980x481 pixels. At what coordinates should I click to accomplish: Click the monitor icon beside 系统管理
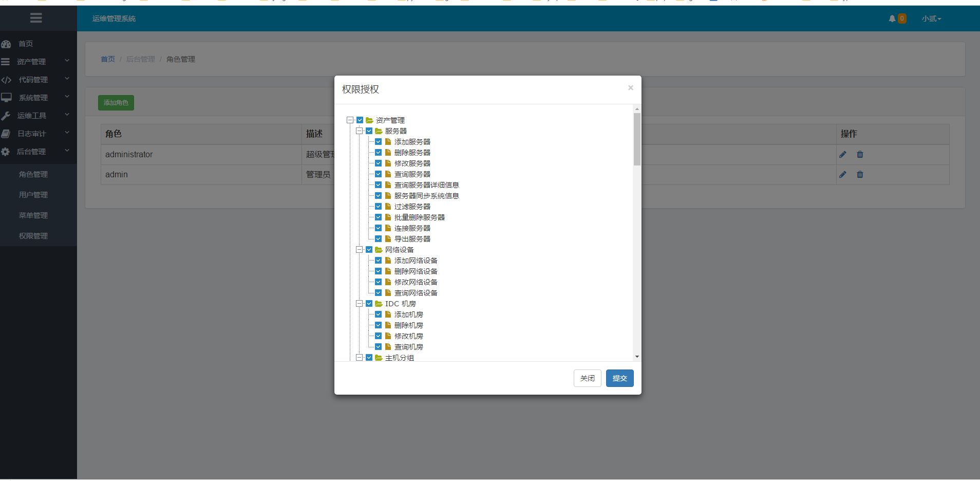(6, 98)
